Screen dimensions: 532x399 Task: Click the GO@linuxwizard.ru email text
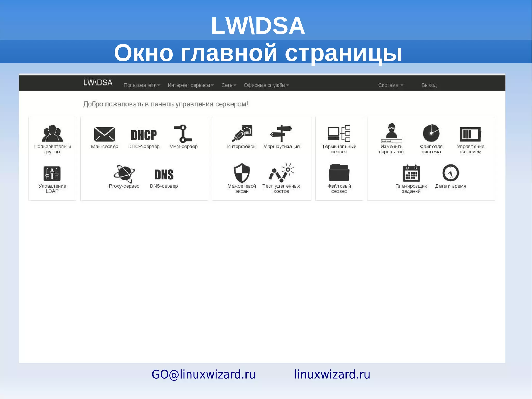(x=204, y=375)
